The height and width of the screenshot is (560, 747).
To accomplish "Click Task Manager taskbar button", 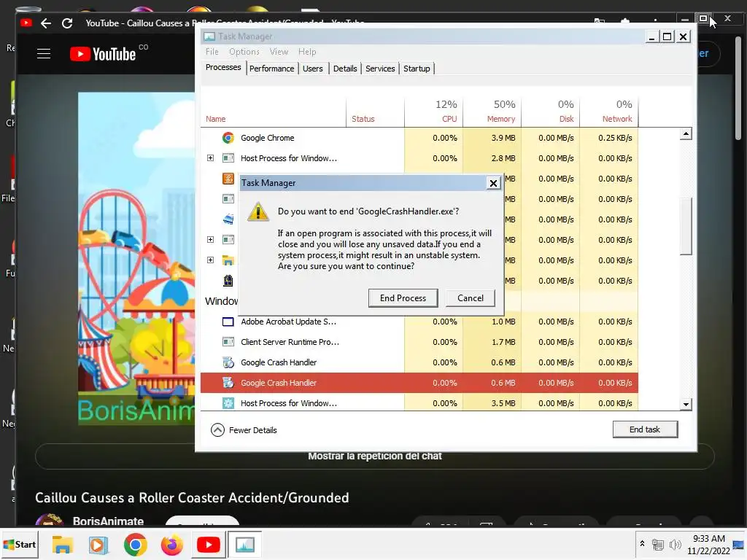I will click(244, 544).
